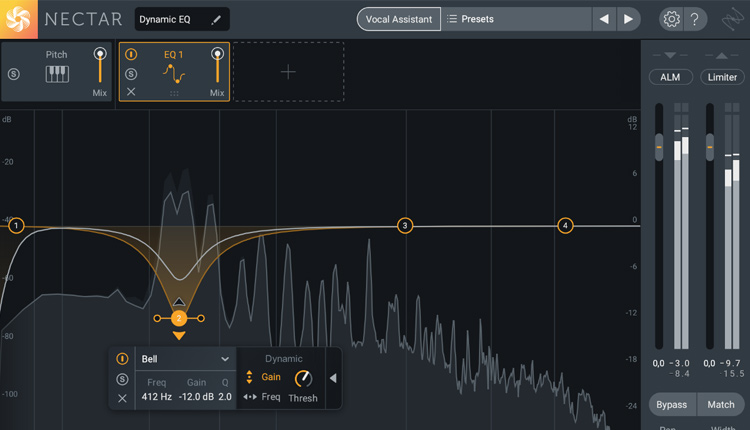The width and height of the screenshot is (750, 430).
Task: Select Dynamic Gain mode
Action: click(265, 377)
